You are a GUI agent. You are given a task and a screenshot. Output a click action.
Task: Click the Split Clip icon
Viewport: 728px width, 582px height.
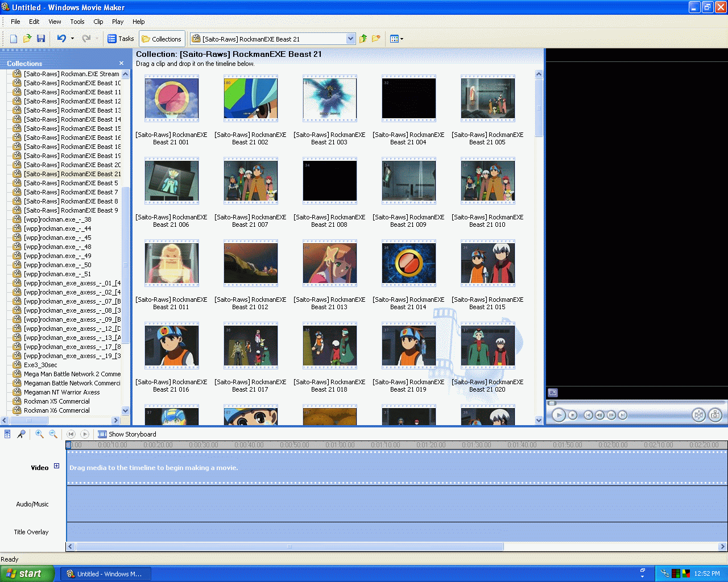point(699,415)
